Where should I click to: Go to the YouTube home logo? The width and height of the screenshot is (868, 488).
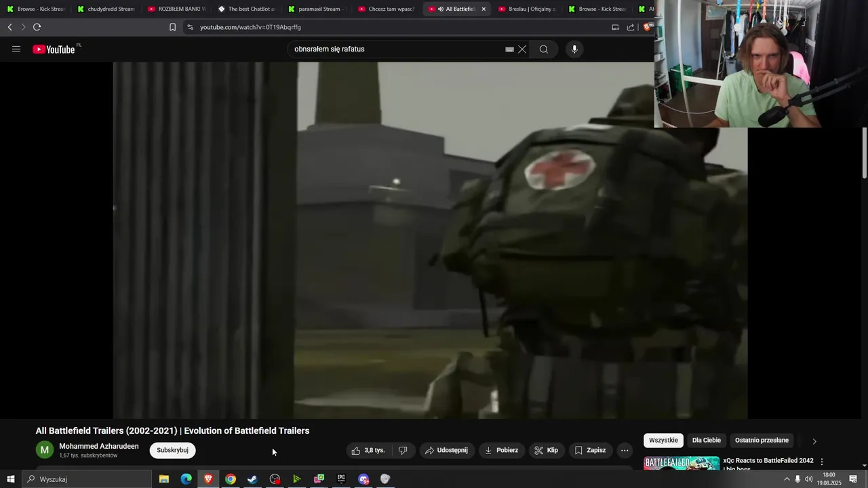(54, 49)
